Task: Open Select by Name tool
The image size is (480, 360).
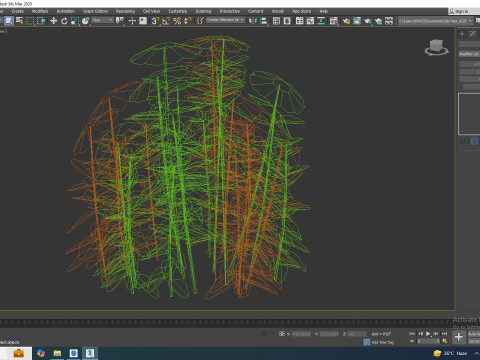Action: point(20,21)
